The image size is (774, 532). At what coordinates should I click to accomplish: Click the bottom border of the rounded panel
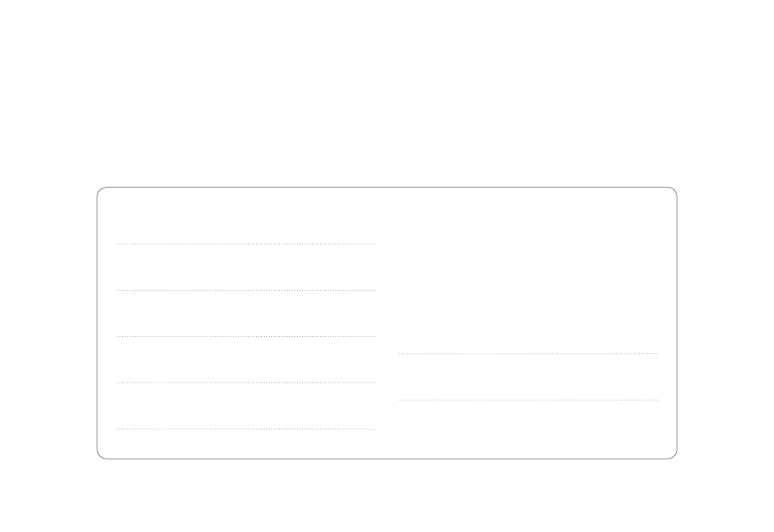click(x=387, y=459)
